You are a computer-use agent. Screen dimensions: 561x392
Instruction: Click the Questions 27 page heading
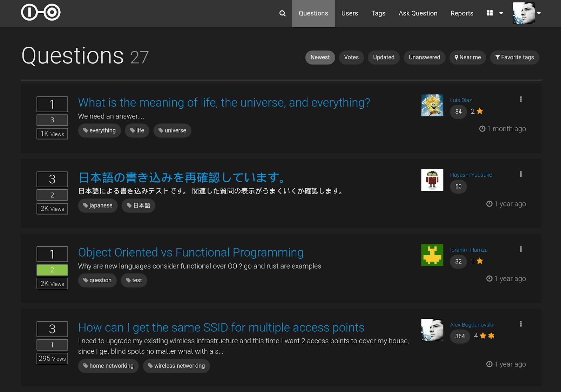85,56
